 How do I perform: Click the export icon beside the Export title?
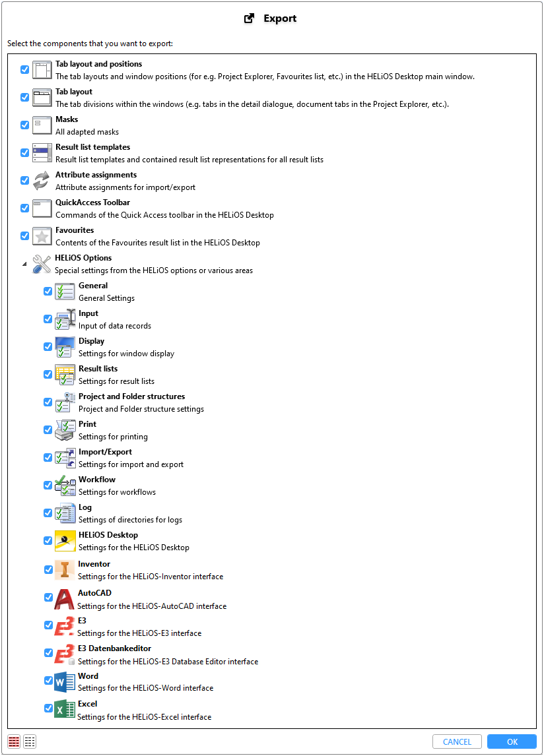pos(249,18)
